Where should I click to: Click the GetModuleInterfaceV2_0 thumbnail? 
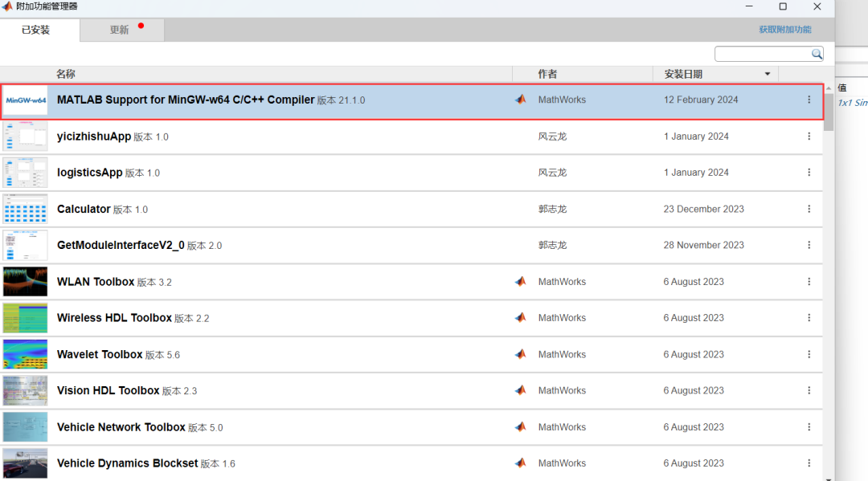pos(26,246)
